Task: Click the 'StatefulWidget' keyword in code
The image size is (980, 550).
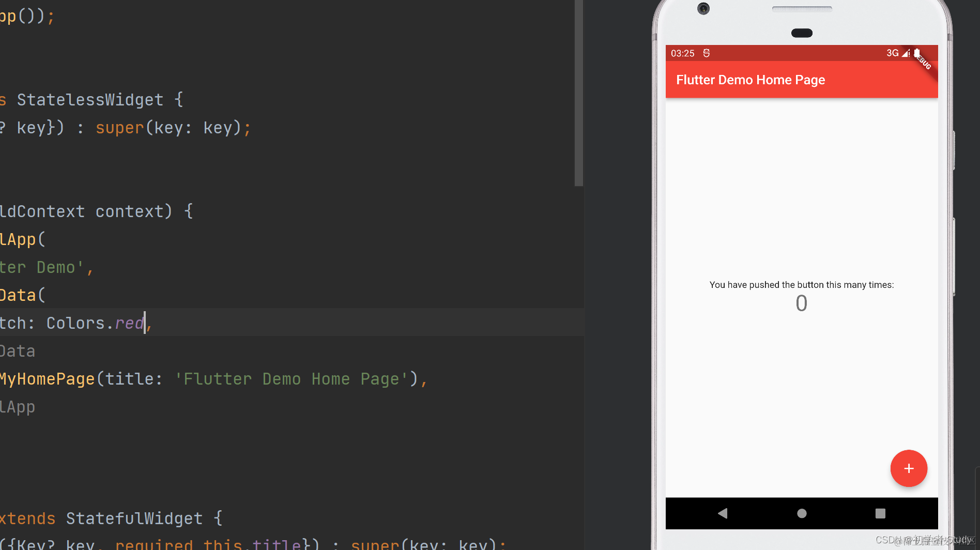Action: click(134, 518)
